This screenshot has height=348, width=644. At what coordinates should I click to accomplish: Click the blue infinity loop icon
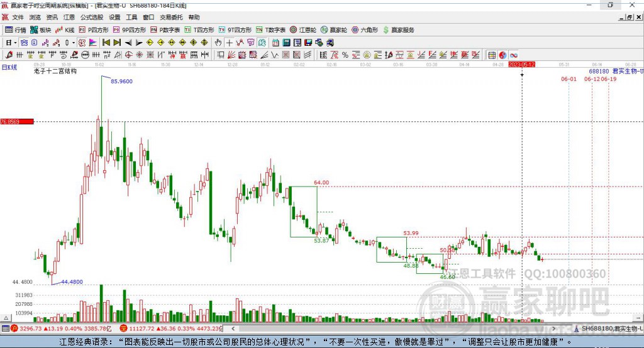513,55
